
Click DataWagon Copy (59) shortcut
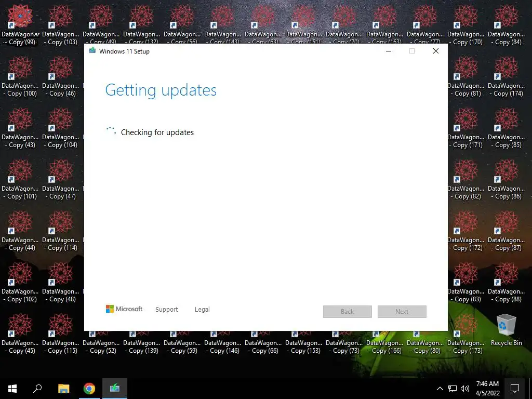coord(182,343)
